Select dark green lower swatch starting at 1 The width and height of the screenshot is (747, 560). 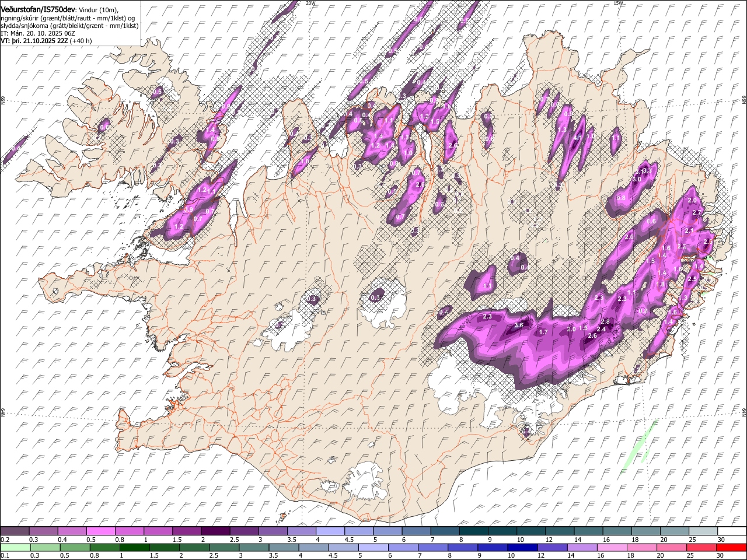(x=134, y=547)
